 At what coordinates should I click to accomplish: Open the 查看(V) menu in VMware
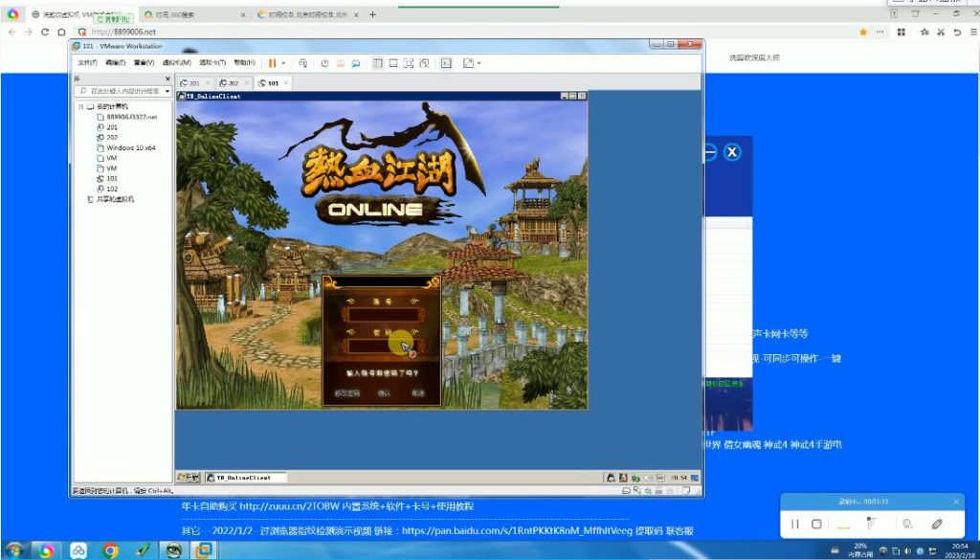(144, 63)
